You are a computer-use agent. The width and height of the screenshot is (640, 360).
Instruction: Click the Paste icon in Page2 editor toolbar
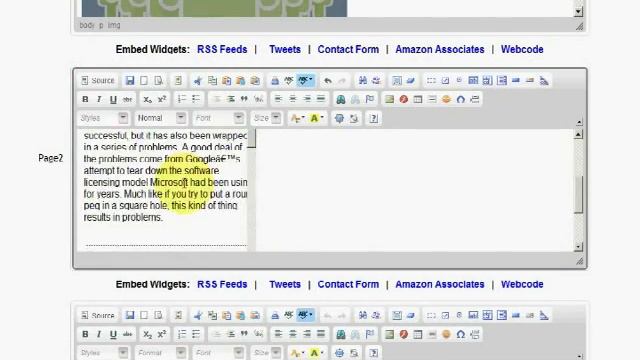pos(227,80)
